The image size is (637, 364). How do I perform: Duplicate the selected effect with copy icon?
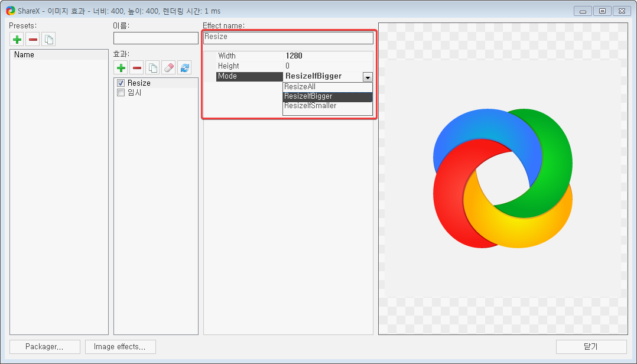pos(152,67)
